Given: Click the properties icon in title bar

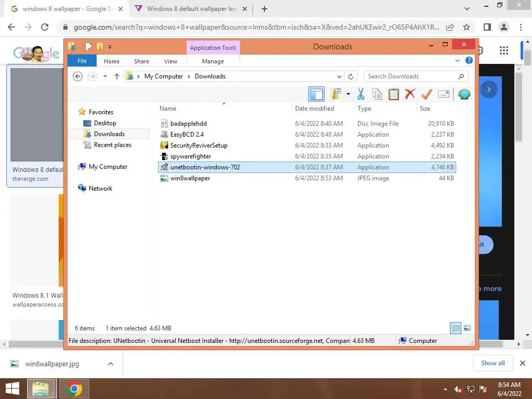Looking at the screenshot, I should (88, 46).
